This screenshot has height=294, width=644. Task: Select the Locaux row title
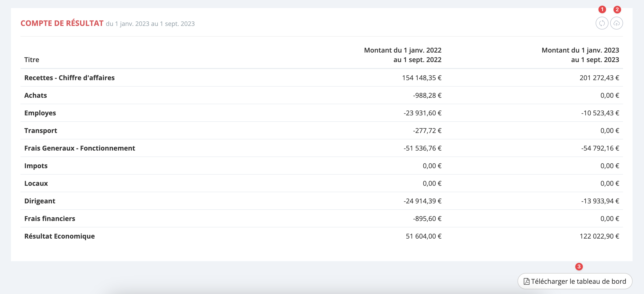36,183
